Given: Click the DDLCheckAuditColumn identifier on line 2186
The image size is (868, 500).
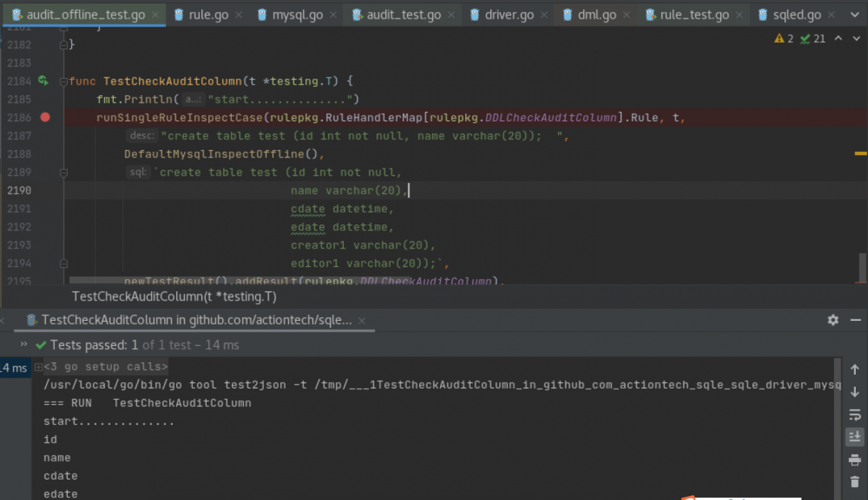Looking at the screenshot, I should coord(551,117).
